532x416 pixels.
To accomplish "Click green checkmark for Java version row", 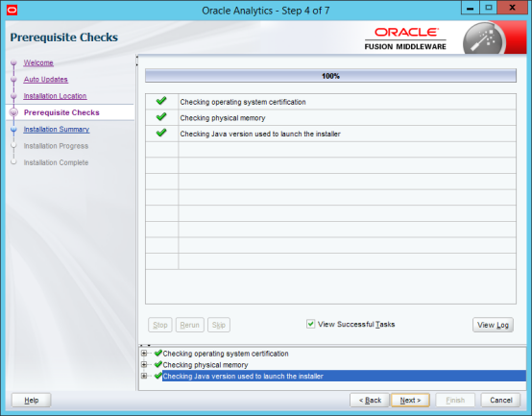I will pyautogui.click(x=161, y=133).
